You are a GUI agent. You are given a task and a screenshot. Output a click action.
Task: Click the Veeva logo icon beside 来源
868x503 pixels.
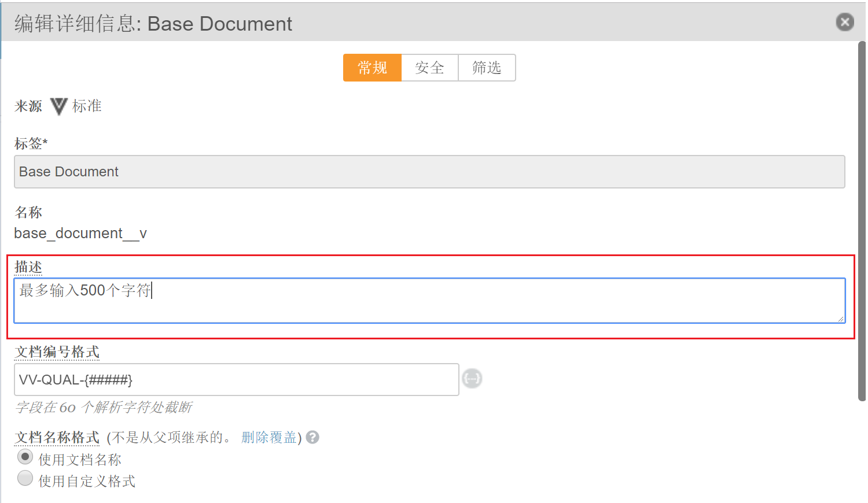coord(58,106)
